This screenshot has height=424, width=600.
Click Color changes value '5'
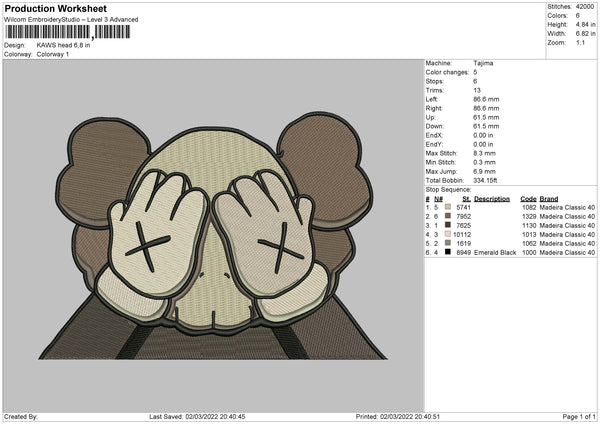pos(475,72)
